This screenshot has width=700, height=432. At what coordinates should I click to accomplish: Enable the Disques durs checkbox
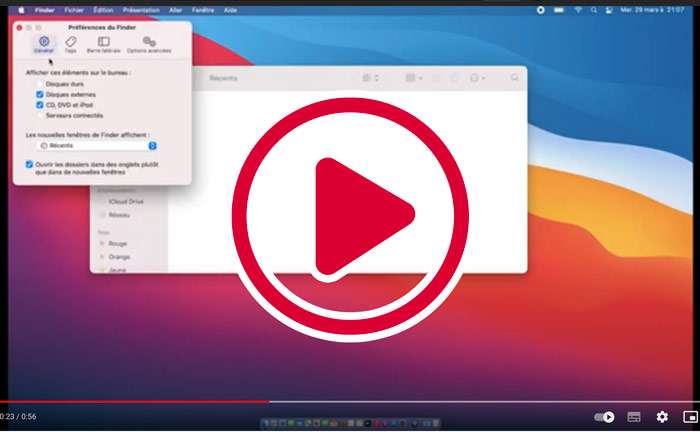click(40, 84)
